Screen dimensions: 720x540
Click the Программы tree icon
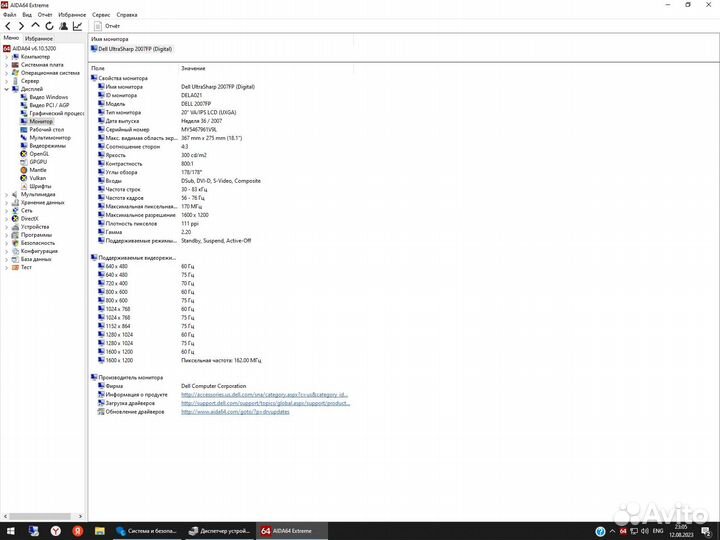15,235
